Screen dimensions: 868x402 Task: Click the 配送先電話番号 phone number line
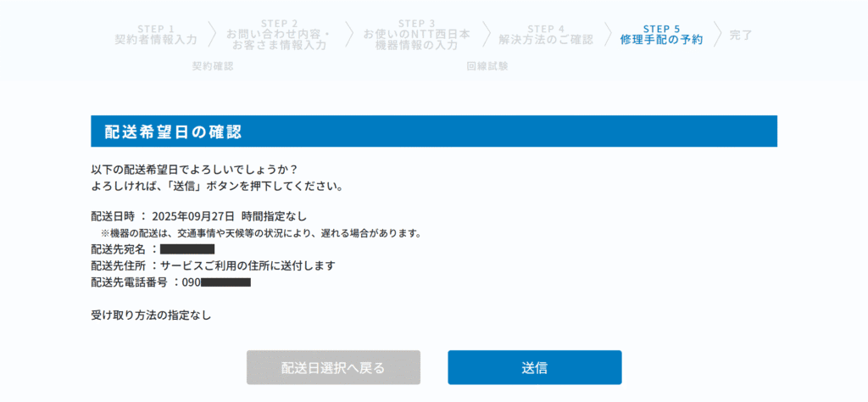tap(170, 282)
